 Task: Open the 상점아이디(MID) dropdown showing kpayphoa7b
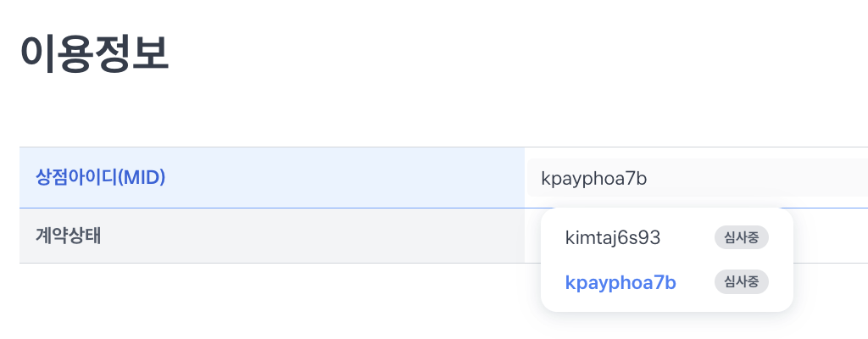[x=697, y=178]
